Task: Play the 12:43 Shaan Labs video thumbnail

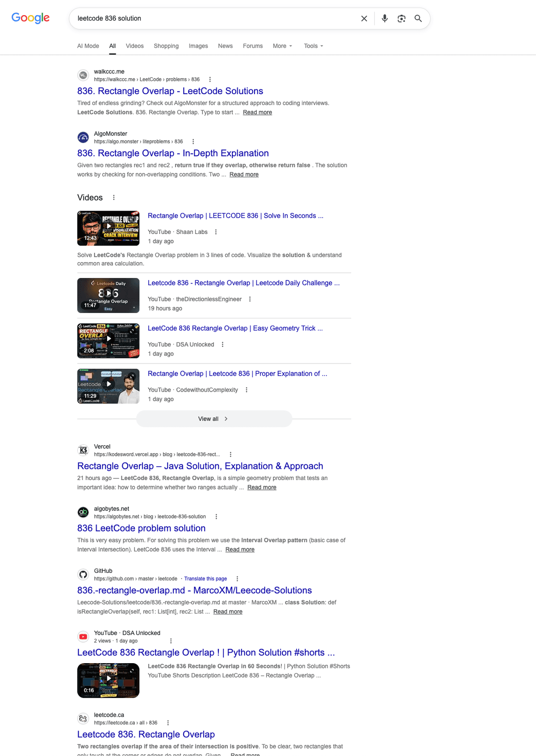Action: point(108,228)
